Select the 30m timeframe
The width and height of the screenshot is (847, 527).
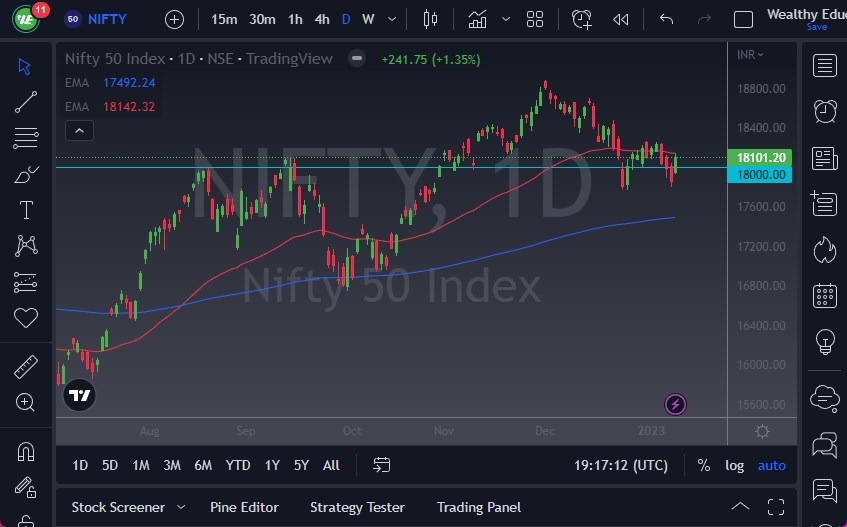point(262,19)
